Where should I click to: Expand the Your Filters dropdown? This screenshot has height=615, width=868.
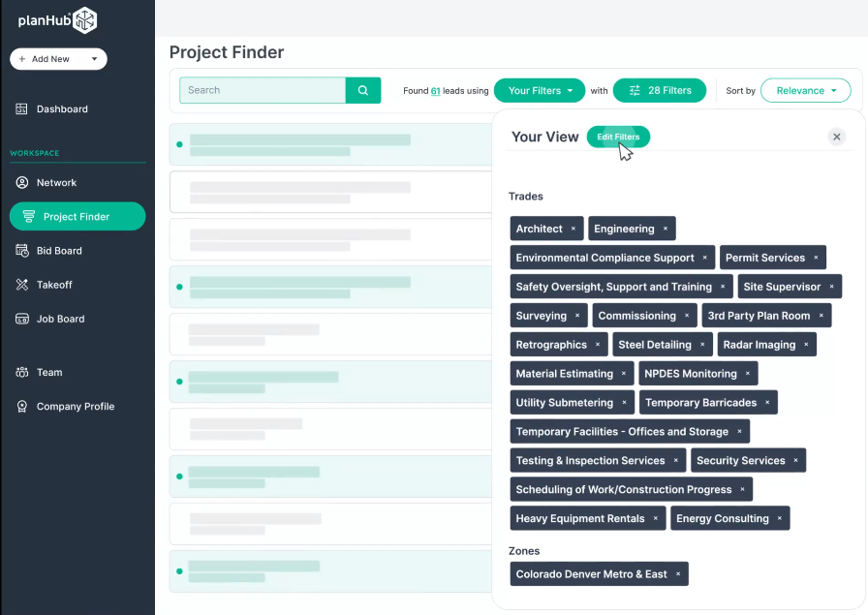[540, 90]
